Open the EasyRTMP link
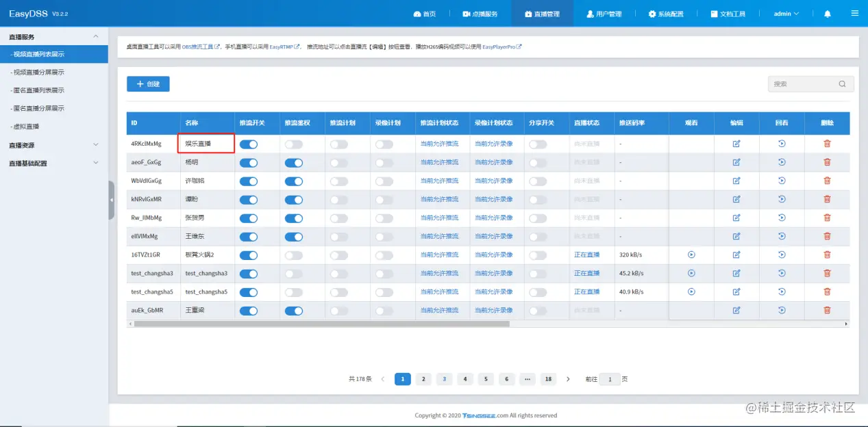The height and width of the screenshot is (427, 868). pyautogui.click(x=285, y=47)
